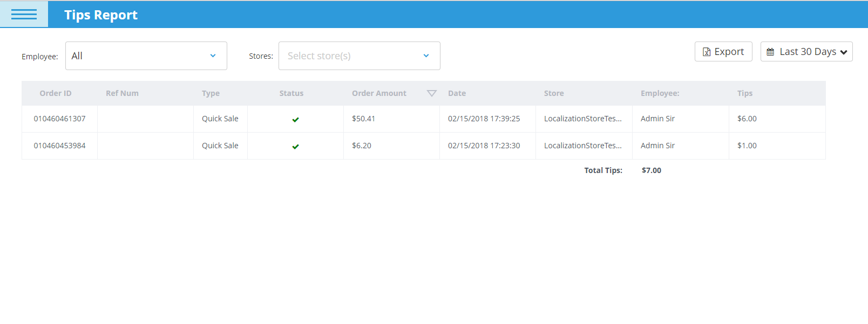
Task: Open the Select store(s) dropdown
Action: [x=359, y=56]
